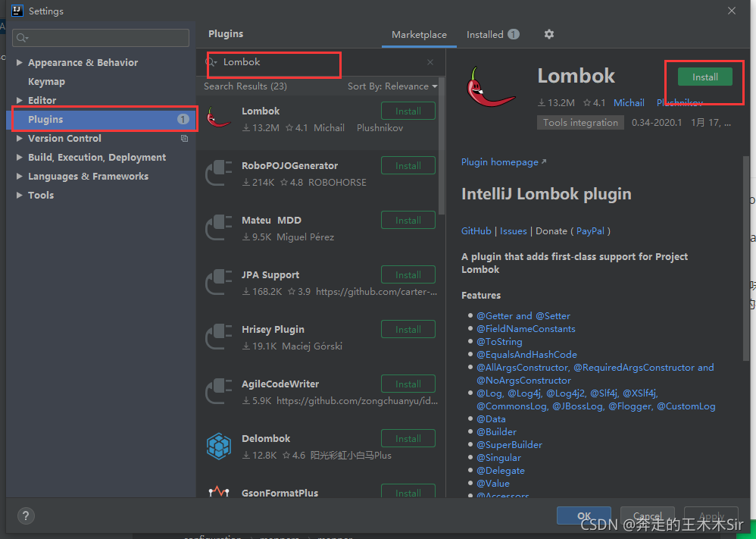The width and height of the screenshot is (756, 539).
Task: Open the @ToString feature link
Action: 499,342
